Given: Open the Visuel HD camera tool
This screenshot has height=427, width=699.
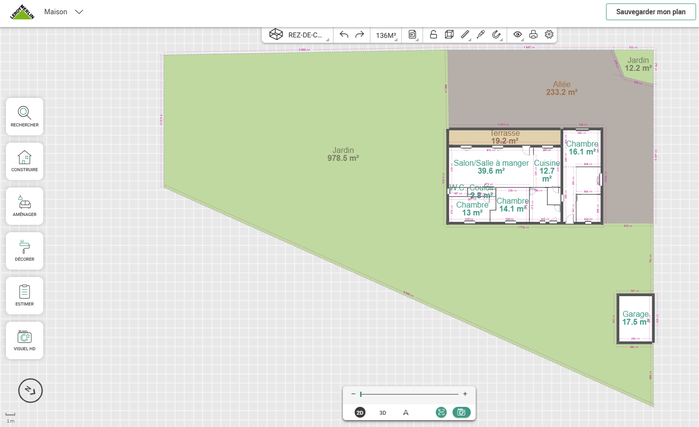Looking at the screenshot, I should (24, 340).
